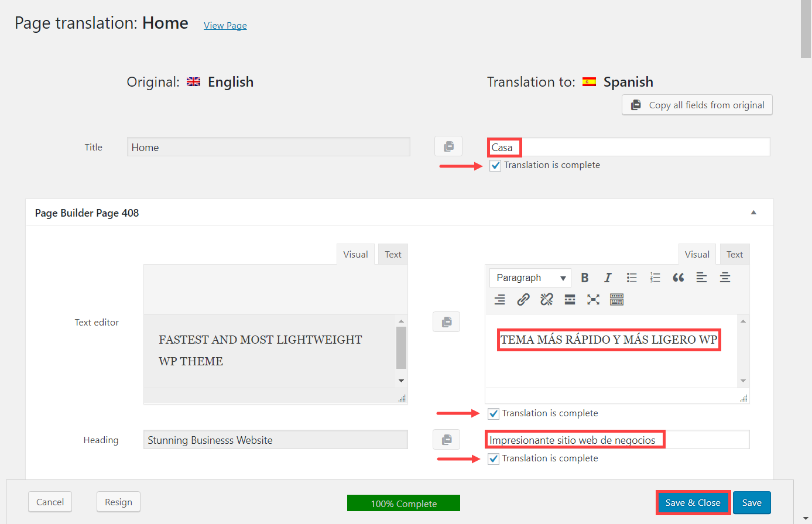Focus the Spanish heading translation field
Viewport: 812px width, 524px height.
tap(617, 440)
